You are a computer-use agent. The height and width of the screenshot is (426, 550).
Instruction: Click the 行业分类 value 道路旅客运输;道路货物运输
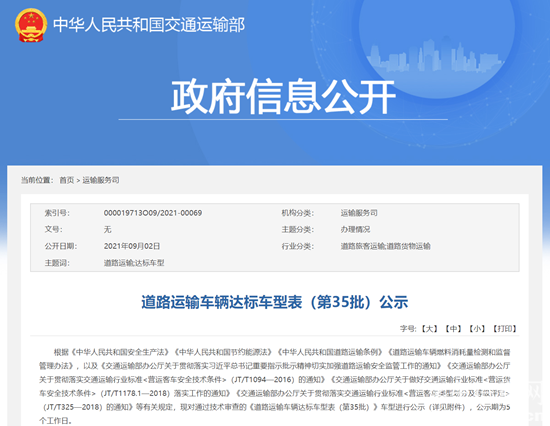[385, 246]
